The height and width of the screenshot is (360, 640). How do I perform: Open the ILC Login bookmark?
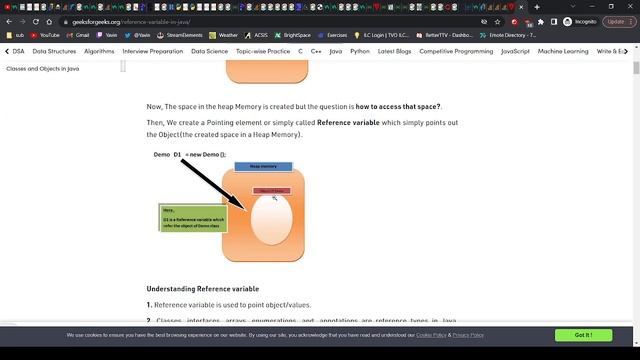(x=381, y=36)
